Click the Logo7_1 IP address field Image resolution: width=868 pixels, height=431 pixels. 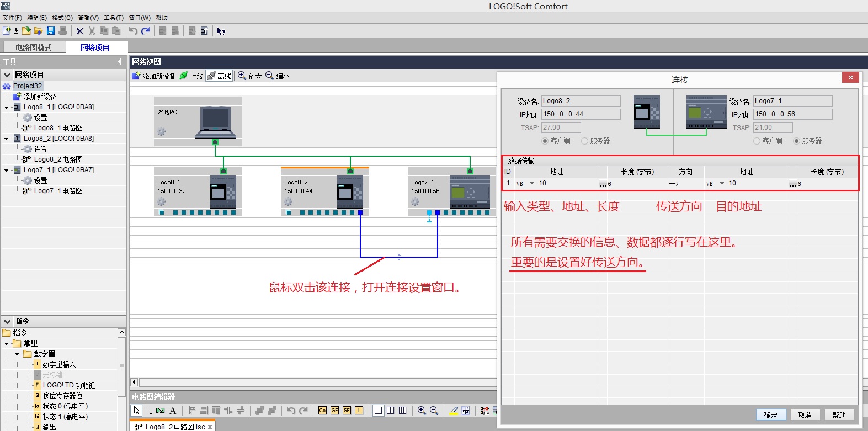[793, 114]
